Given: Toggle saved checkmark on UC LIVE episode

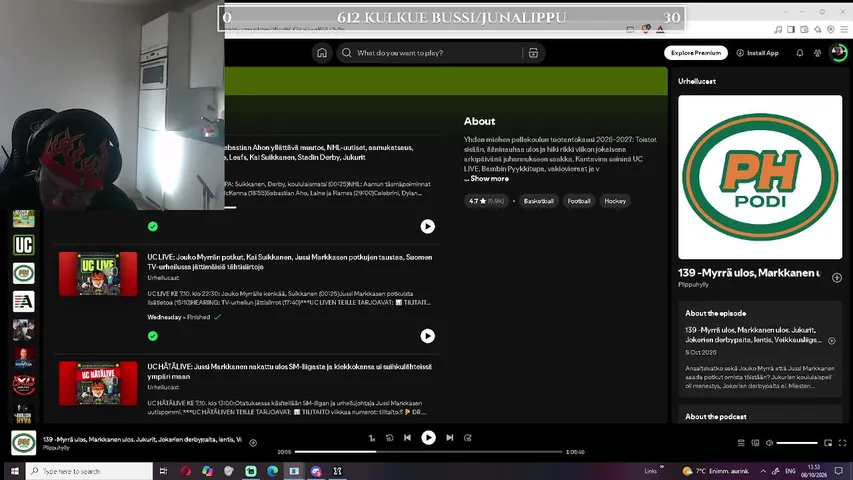Looking at the screenshot, I should point(153,336).
